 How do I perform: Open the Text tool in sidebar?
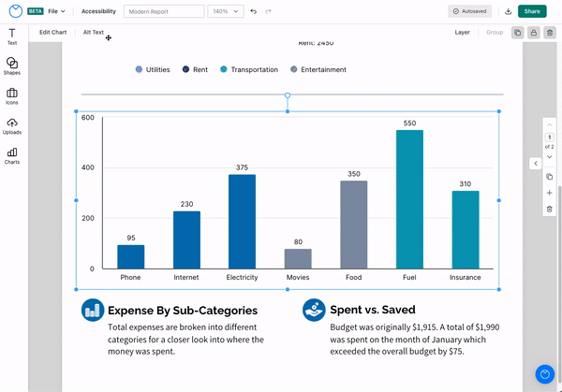click(x=12, y=36)
